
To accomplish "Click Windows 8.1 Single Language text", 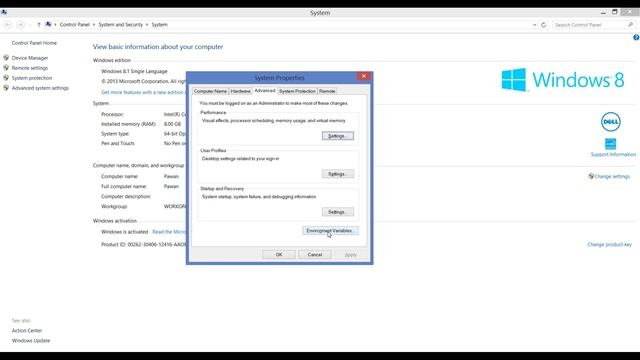I will click(x=134, y=71).
